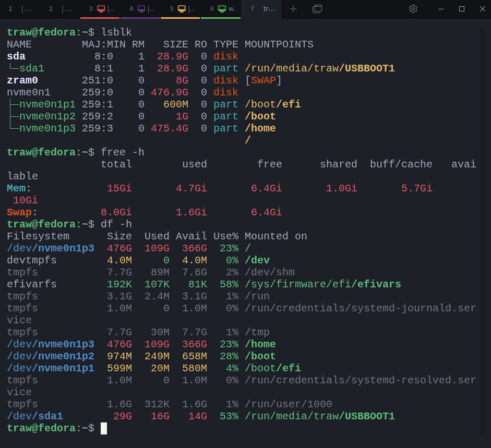
Task: Close the terminal window
Action: click(x=483, y=9)
